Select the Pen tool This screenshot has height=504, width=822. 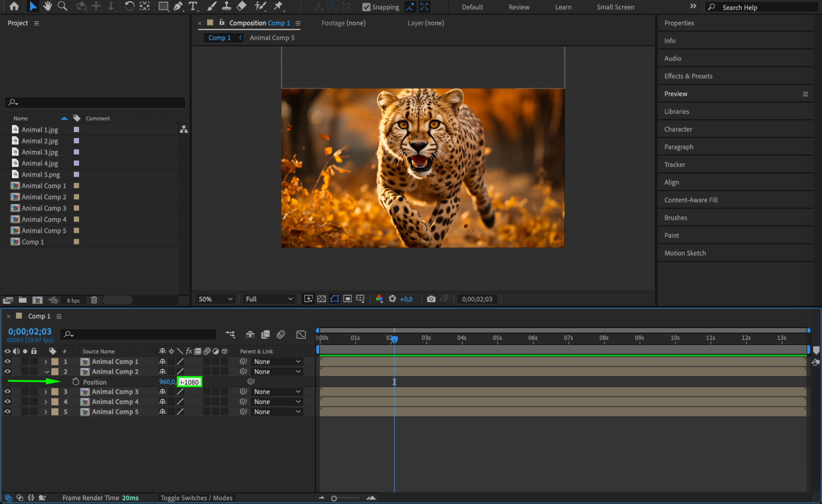178,6
